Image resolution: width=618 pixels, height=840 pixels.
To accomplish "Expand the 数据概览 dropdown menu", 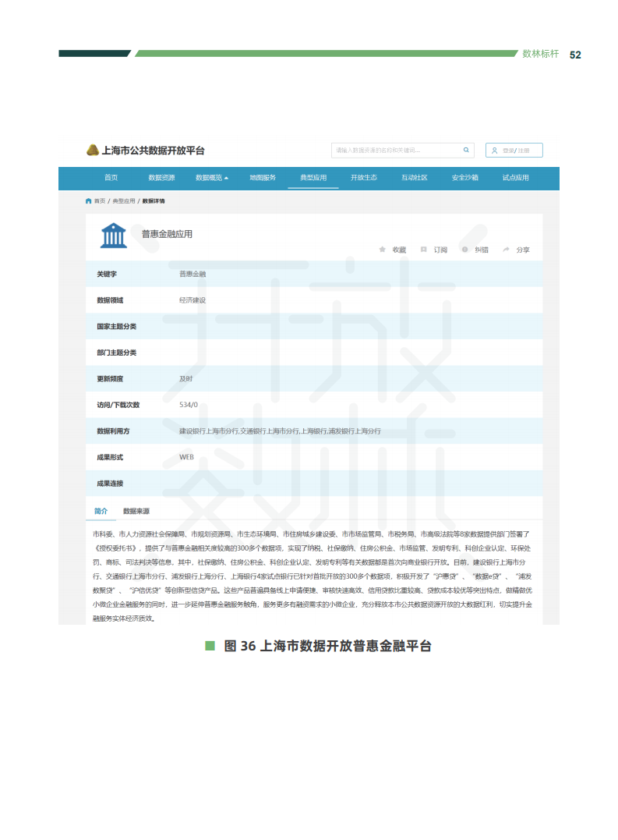I will pyautogui.click(x=212, y=178).
